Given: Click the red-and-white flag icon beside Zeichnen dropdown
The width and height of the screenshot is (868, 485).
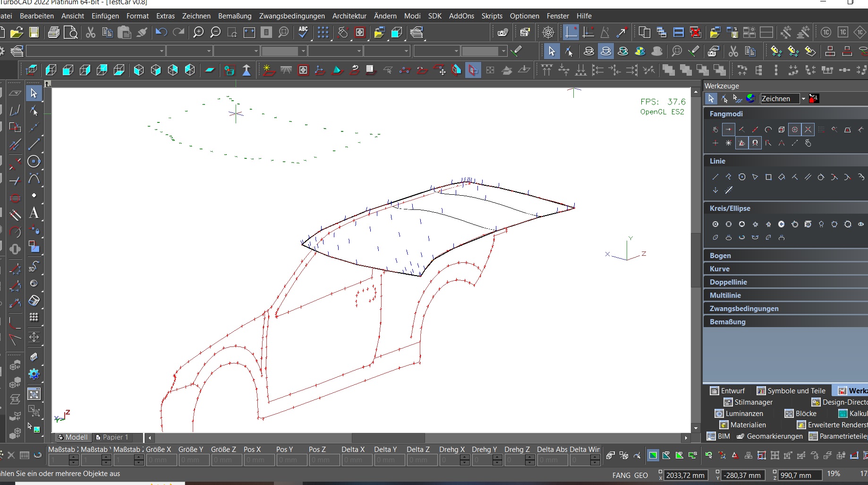Looking at the screenshot, I should 814,98.
